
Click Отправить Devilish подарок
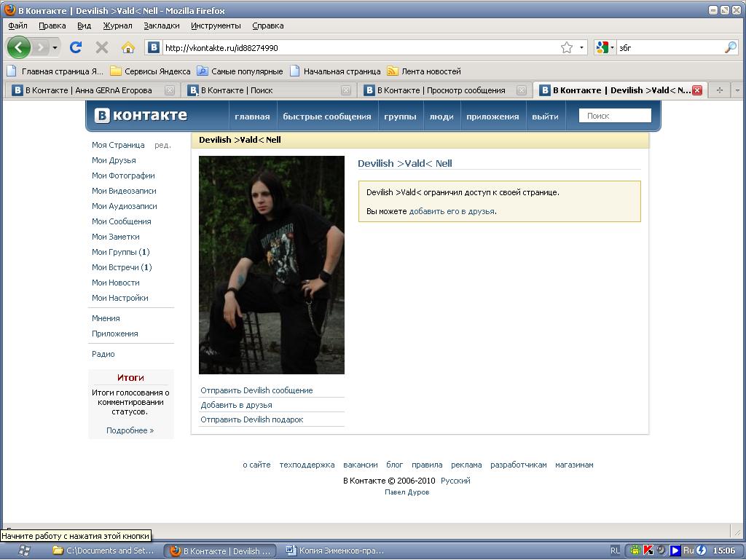(251, 419)
